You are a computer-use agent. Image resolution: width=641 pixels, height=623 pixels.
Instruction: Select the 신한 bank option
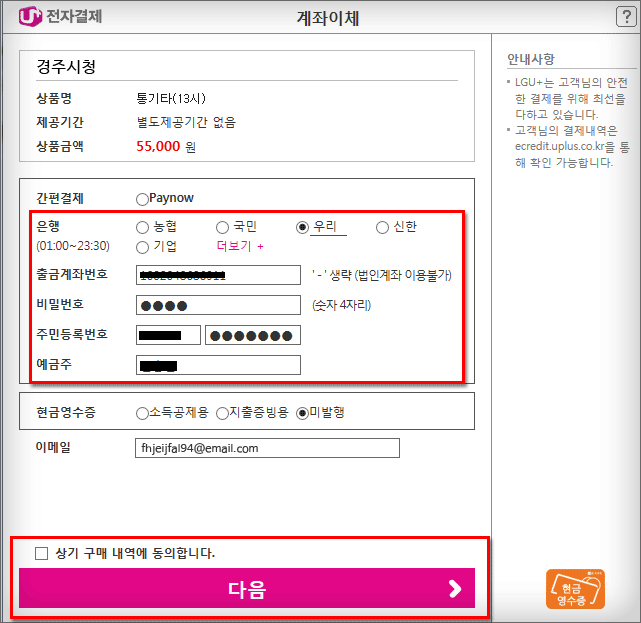(382, 227)
